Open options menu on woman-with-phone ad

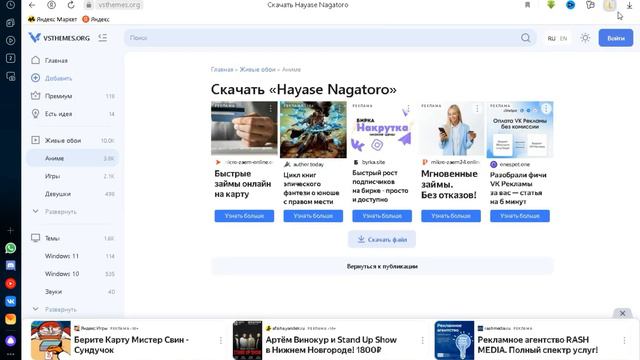point(477,108)
